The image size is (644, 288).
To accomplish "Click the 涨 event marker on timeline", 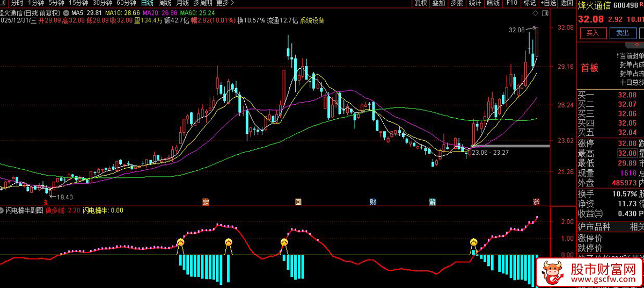I will click(x=536, y=202).
